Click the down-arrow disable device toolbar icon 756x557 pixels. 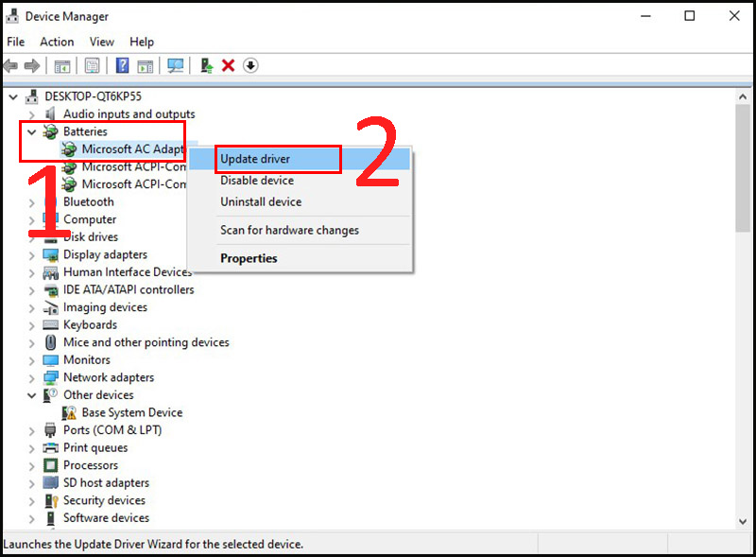[250, 65]
